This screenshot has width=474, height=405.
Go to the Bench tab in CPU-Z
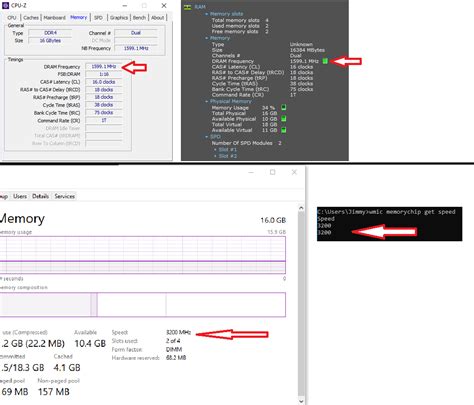coord(139,18)
